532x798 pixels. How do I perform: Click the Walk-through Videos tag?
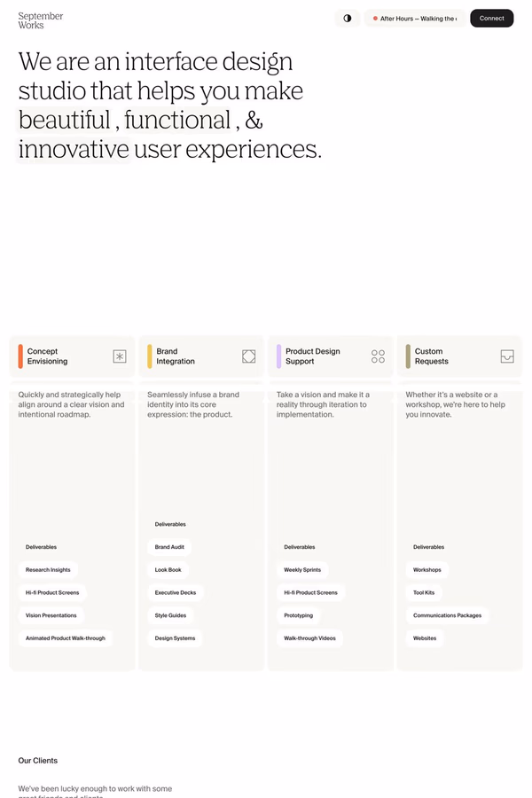[x=309, y=638]
